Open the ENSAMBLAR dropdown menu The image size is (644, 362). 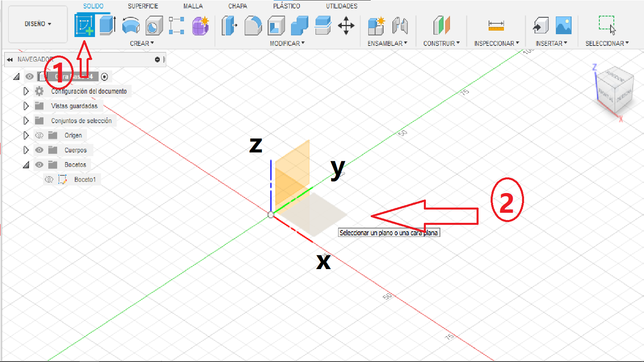pyautogui.click(x=387, y=43)
